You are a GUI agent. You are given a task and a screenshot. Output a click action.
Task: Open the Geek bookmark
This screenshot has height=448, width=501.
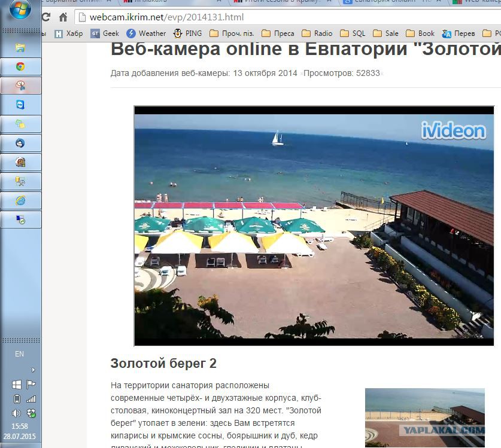pos(105,33)
